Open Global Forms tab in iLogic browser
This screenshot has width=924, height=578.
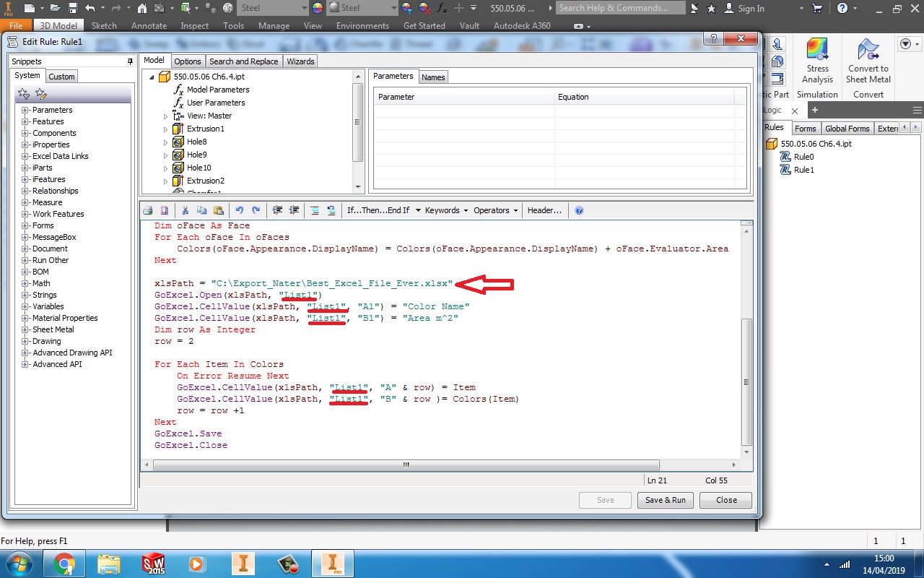click(847, 129)
